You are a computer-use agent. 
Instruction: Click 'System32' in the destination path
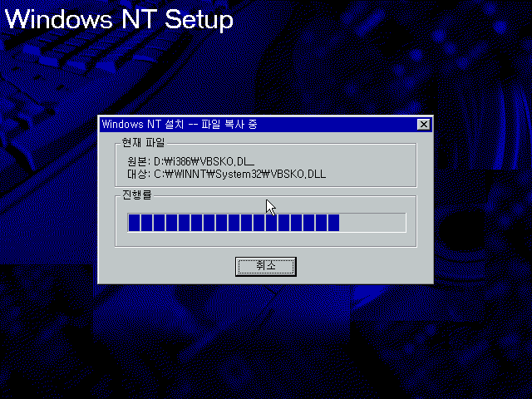(238, 174)
